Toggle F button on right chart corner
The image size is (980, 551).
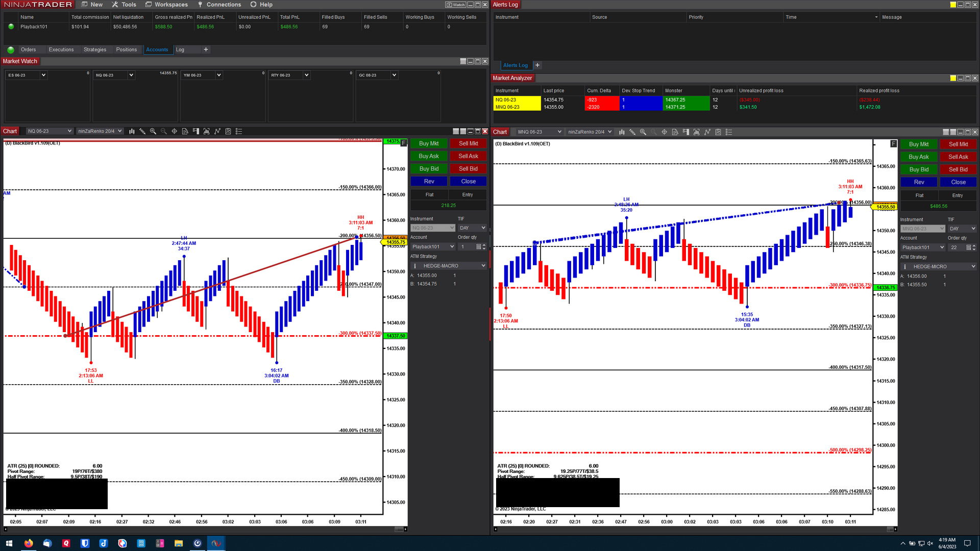coord(893,144)
